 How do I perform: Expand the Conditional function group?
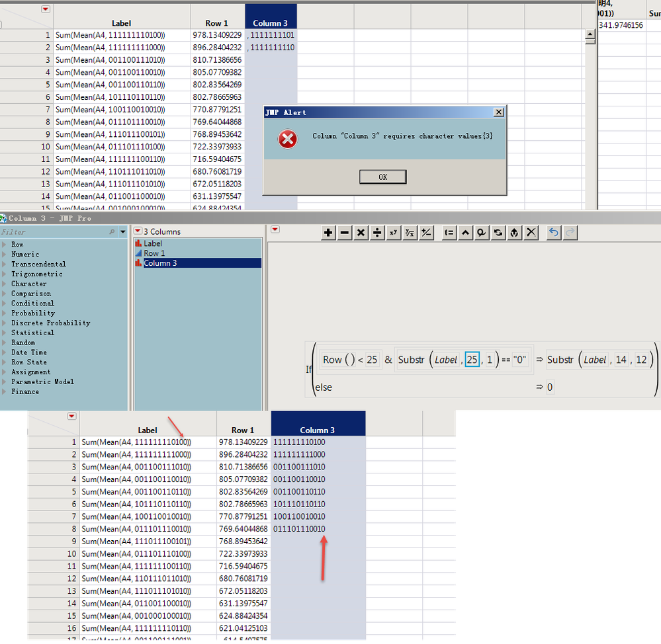(x=4, y=303)
